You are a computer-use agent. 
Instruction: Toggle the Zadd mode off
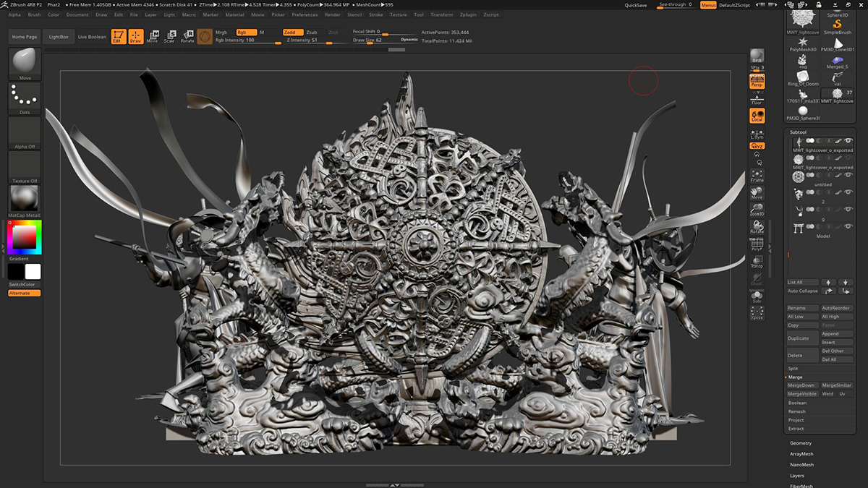pos(292,32)
